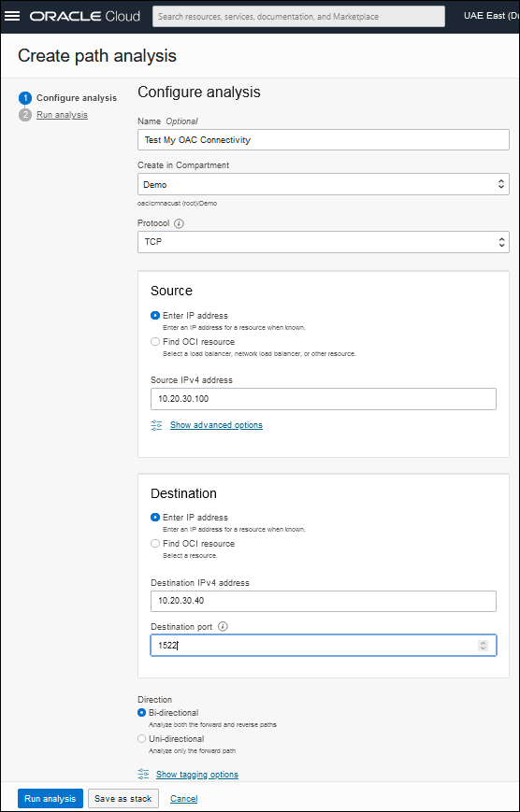Click the Direction label
Viewport: 520px width, 812px height.
point(154,700)
